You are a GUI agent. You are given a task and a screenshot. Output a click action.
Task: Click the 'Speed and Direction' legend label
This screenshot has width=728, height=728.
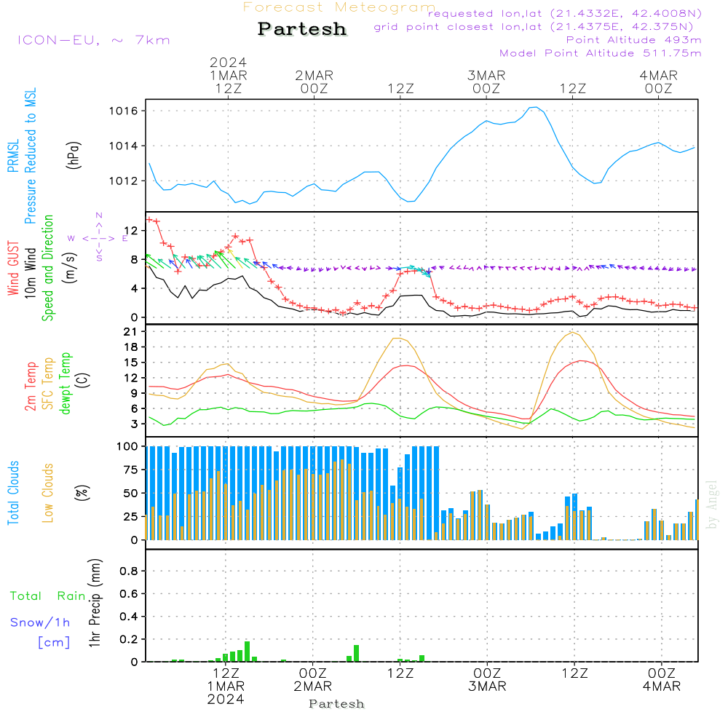(x=48, y=268)
